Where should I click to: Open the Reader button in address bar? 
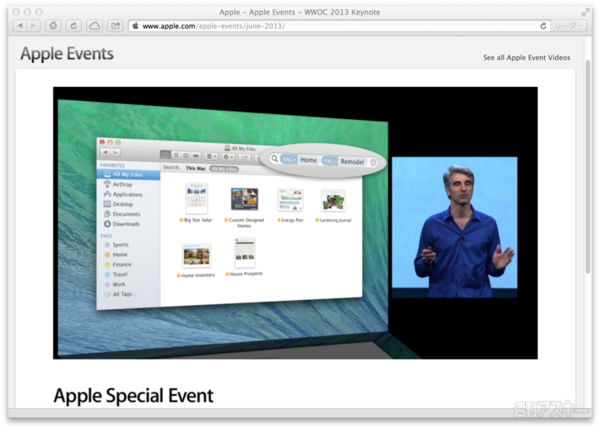pos(569,26)
